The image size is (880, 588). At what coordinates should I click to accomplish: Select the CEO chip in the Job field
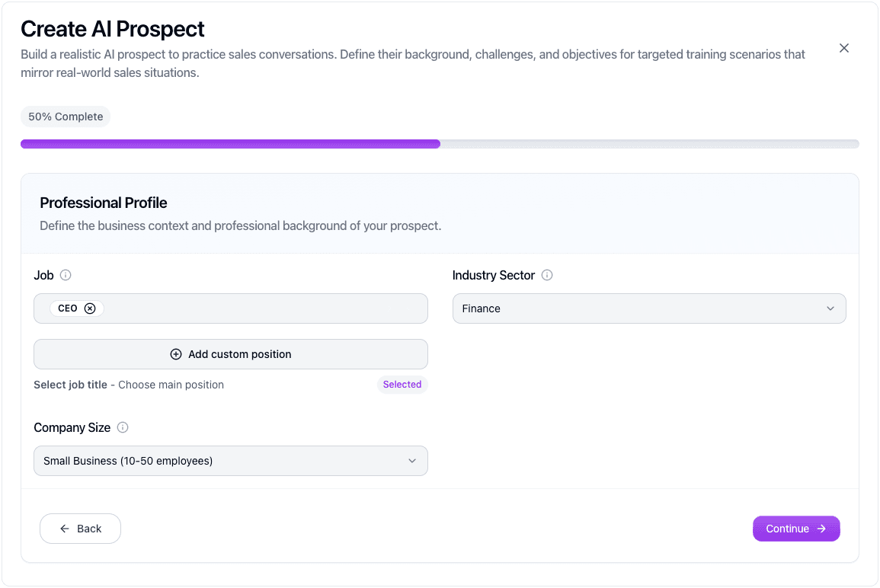[x=69, y=308]
